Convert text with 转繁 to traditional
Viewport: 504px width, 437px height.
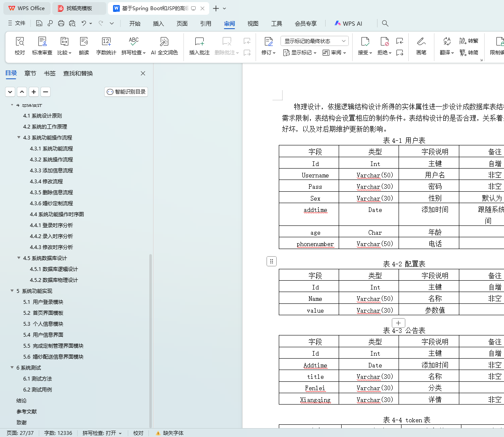(469, 41)
